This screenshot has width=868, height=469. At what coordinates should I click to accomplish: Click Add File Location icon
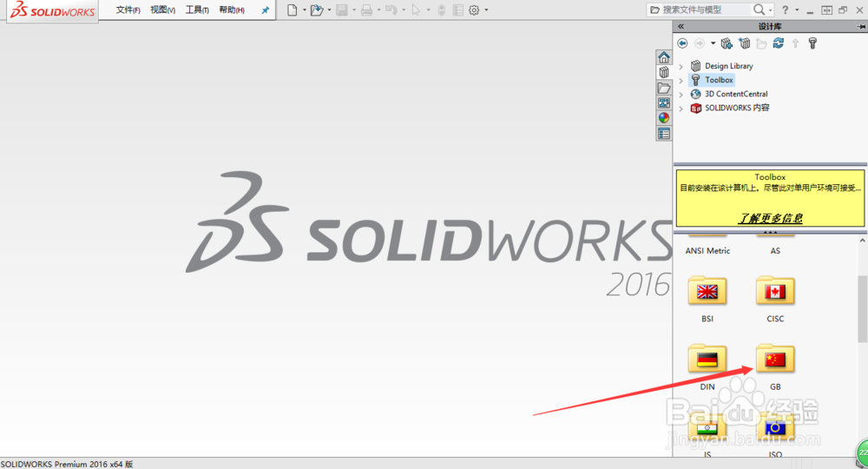[x=745, y=43]
